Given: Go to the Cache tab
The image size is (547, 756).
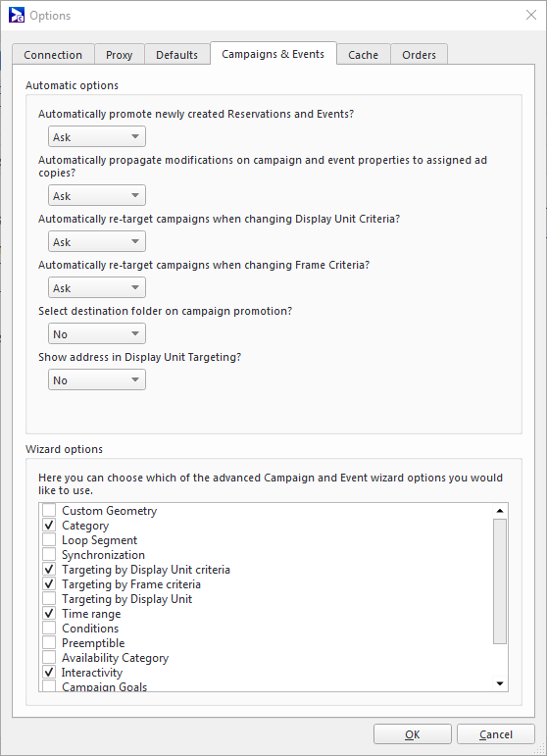Looking at the screenshot, I should (363, 55).
